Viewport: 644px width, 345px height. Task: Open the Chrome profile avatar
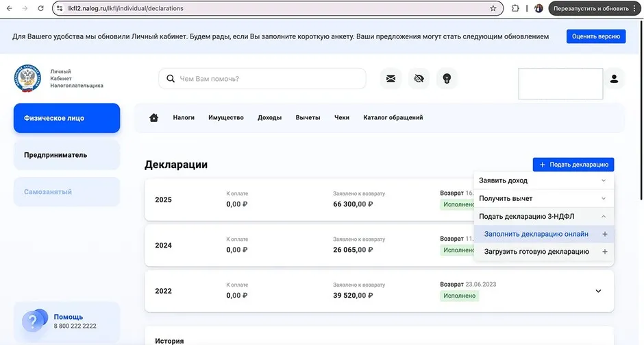pyautogui.click(x=538, y=8)
